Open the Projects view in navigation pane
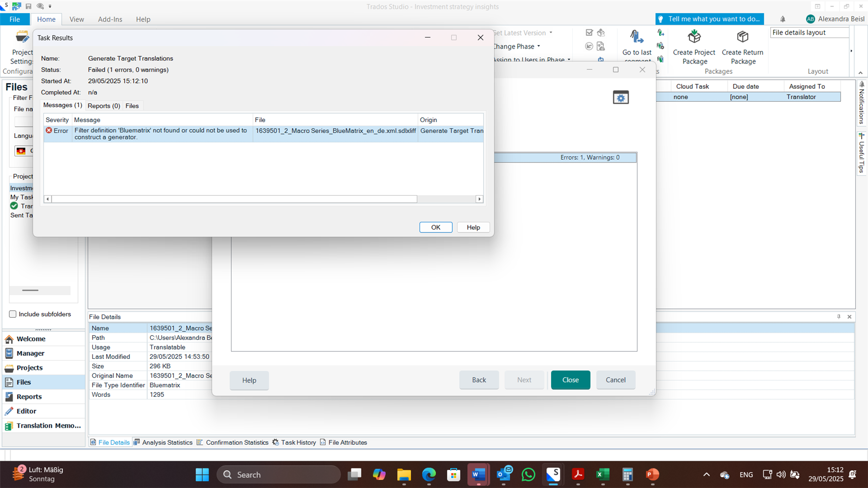Image resolution: width=868 pixels, height=488 pixels. tap(43, 368)
